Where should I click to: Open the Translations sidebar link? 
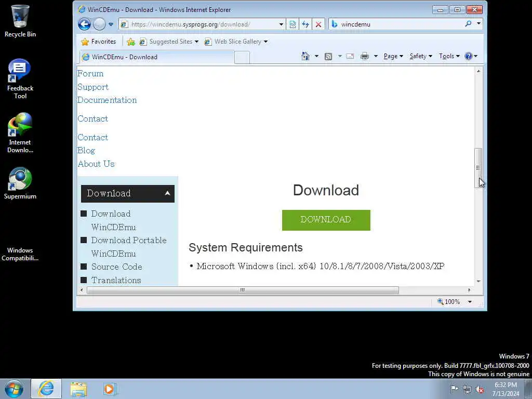(116, 280)
